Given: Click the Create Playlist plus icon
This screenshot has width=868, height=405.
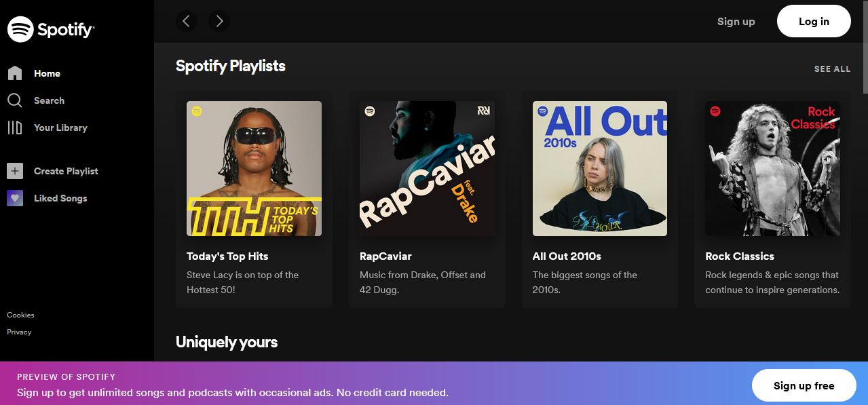Looking at the screenshot, I should [x=15, y=171].
